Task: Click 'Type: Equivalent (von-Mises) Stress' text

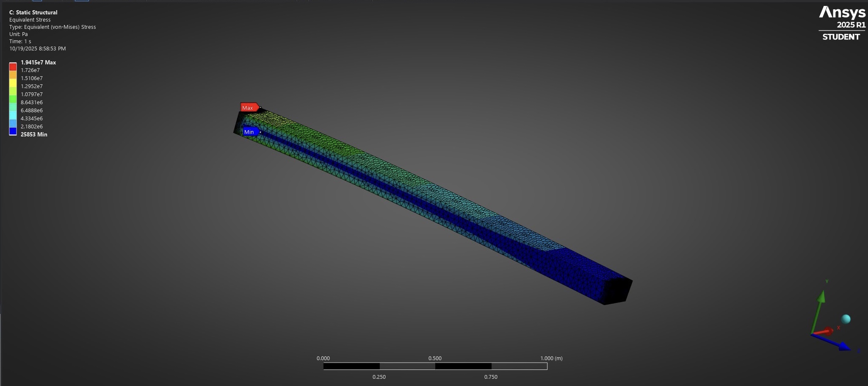Action: pyautogui.click(x=53, y=27)
